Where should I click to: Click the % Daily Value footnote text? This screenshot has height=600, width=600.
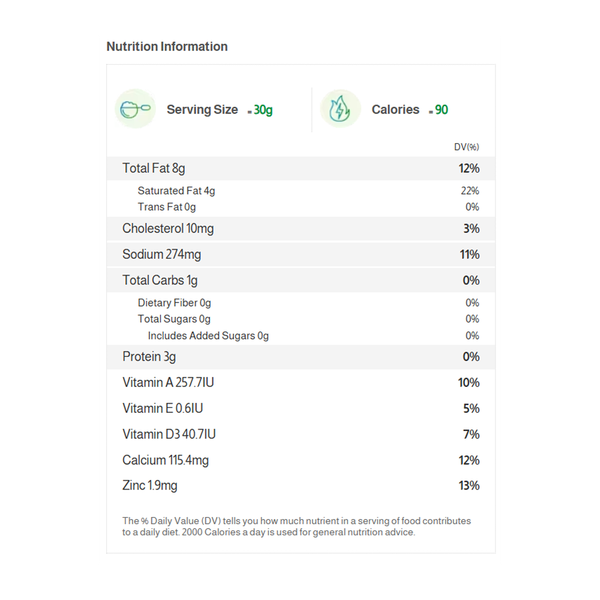coord(296,526)
